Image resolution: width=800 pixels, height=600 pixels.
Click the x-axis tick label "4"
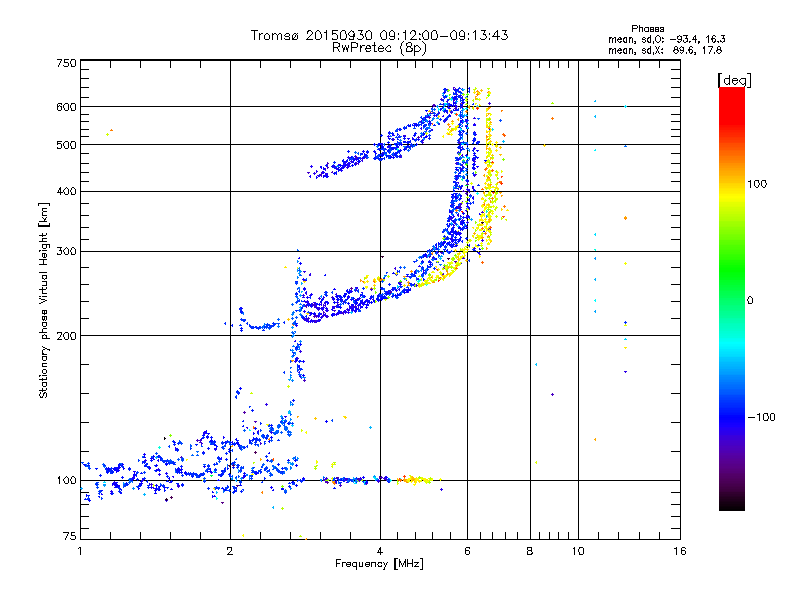coord(380,551)
